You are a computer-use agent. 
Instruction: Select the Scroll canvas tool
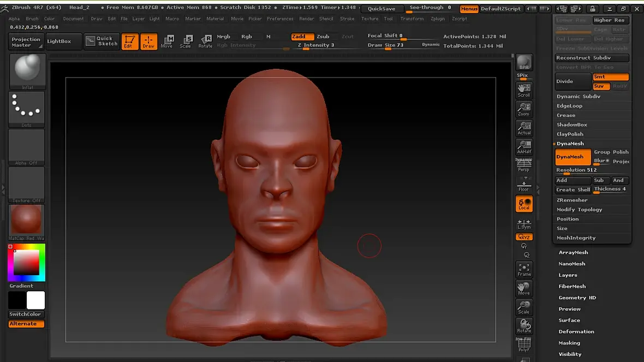(x=524, y=90)
